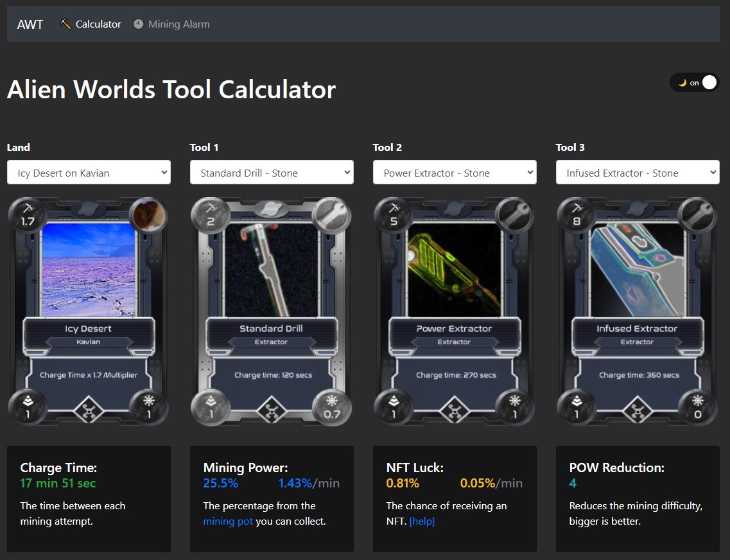Click the pyramid badge on Standard Drill card
The width and height of the screenshot is (730, 560).
point(211,407)
